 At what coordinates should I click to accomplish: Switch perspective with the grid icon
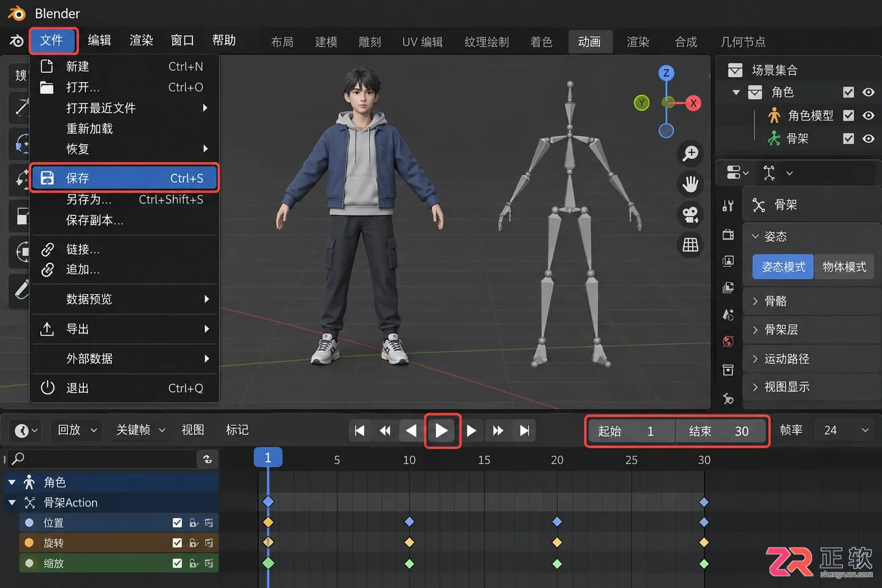[690, 245]
